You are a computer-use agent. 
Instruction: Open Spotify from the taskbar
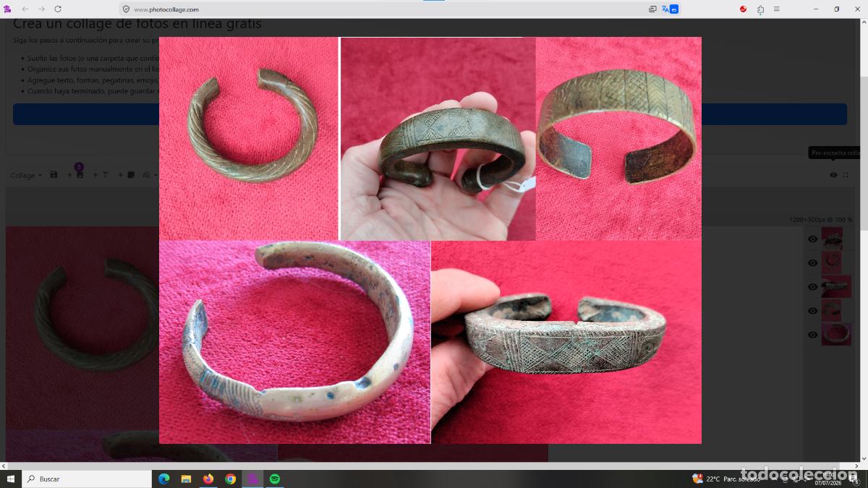tap(275, 479)
